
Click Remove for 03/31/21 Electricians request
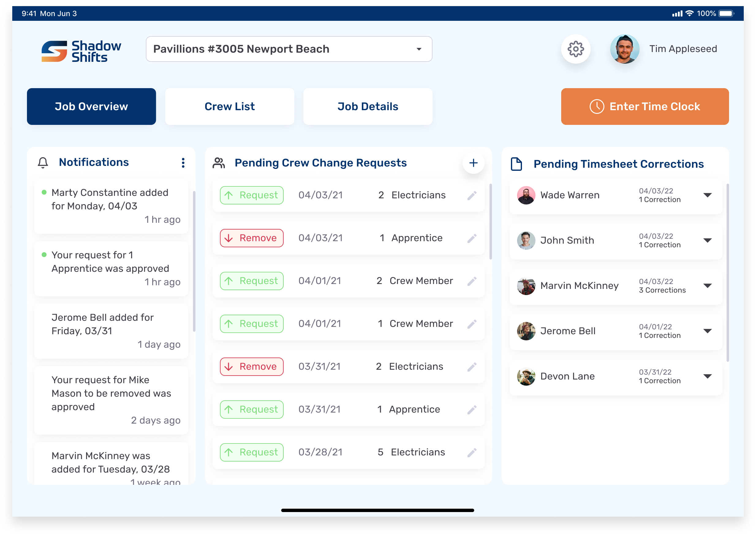(251, 366)
